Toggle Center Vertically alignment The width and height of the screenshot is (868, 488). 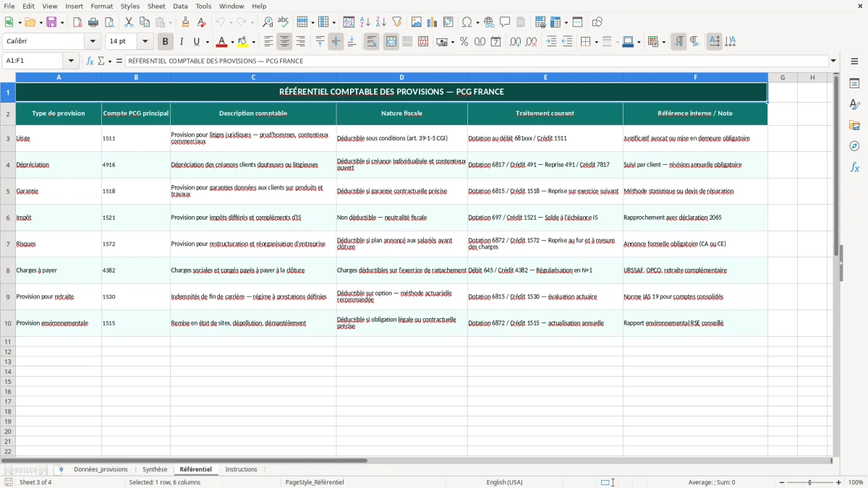336,42
